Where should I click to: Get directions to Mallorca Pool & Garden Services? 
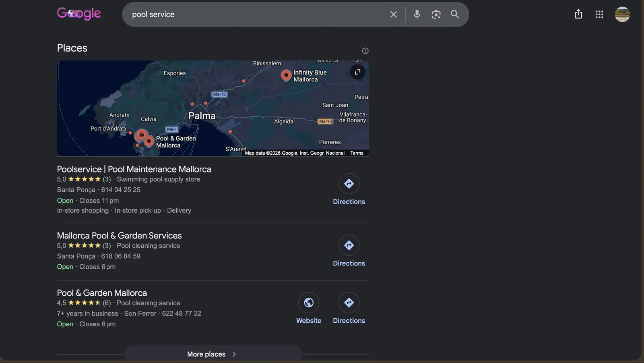tap(349, 251)
